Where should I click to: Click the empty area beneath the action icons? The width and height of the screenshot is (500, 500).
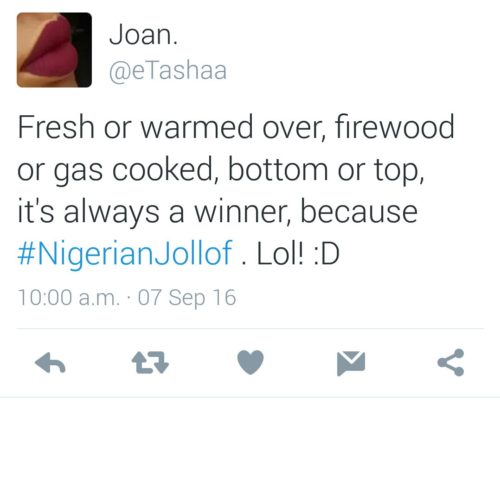[250, 448]
